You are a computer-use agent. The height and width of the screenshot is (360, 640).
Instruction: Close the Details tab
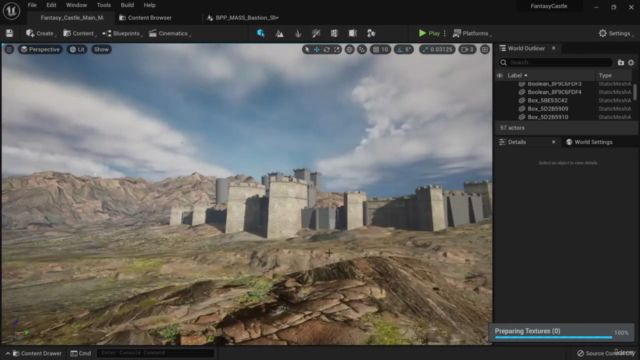553,142
